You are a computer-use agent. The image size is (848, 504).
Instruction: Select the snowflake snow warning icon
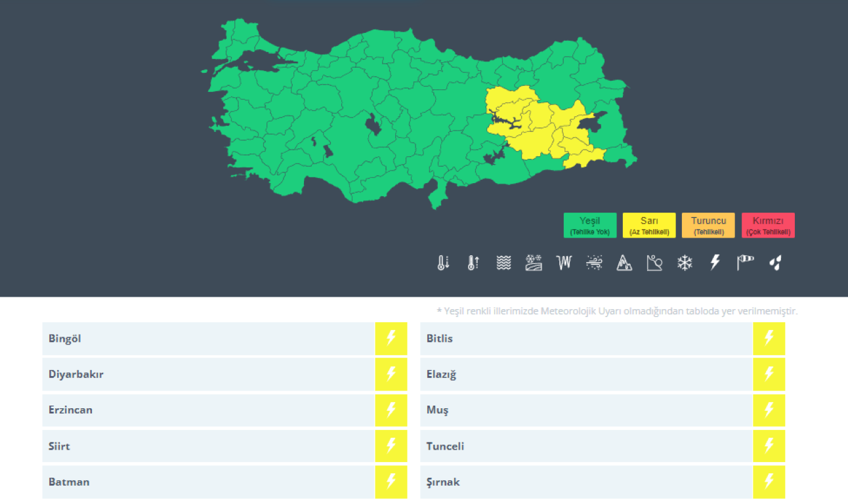(685, 263)
